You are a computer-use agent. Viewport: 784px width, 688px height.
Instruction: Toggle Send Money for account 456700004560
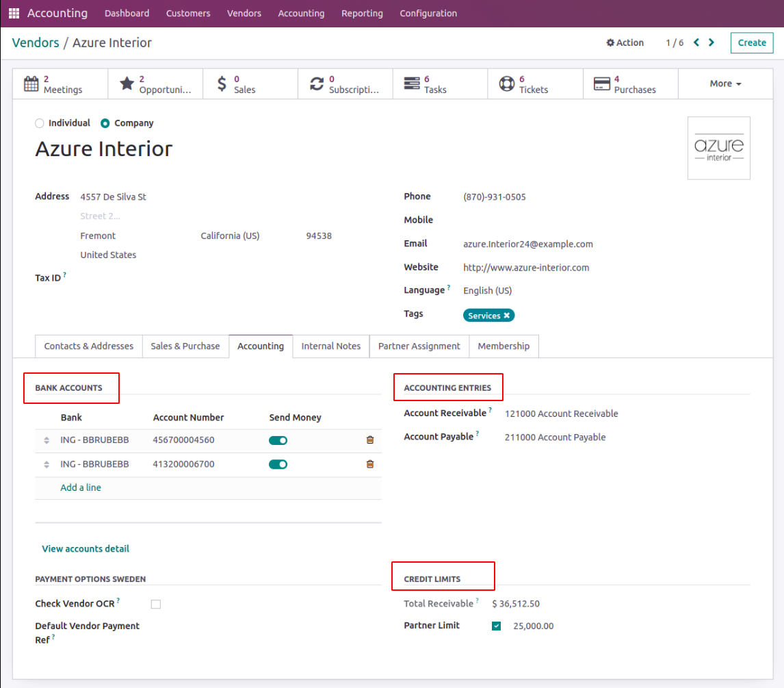click(x=278, y=440)
